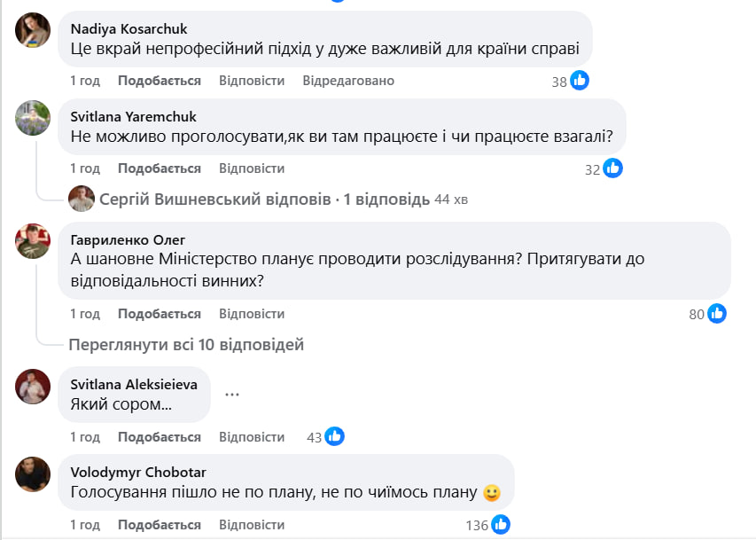
Task: Reply to Nadiya Kosarchuk's comment with Відповісти
Action: 252,81
